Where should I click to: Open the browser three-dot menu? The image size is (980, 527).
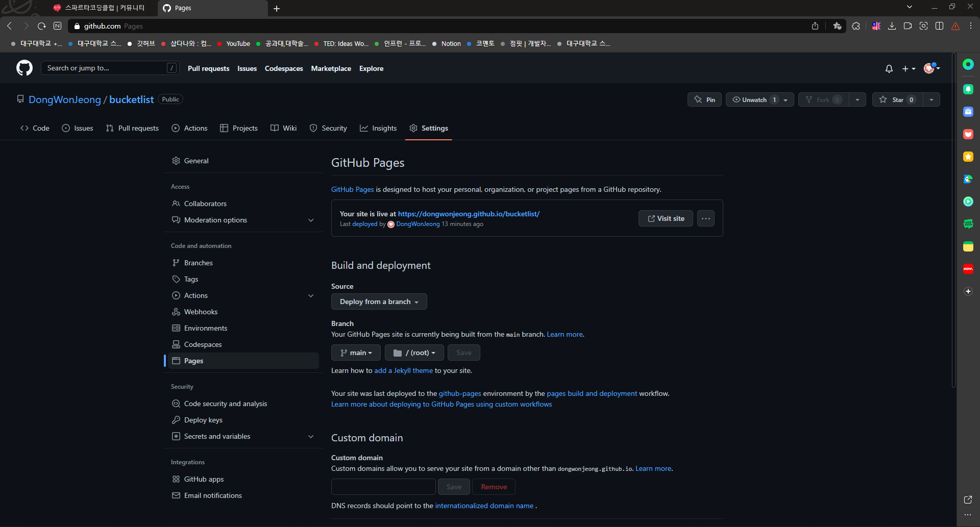pos(971,26)
